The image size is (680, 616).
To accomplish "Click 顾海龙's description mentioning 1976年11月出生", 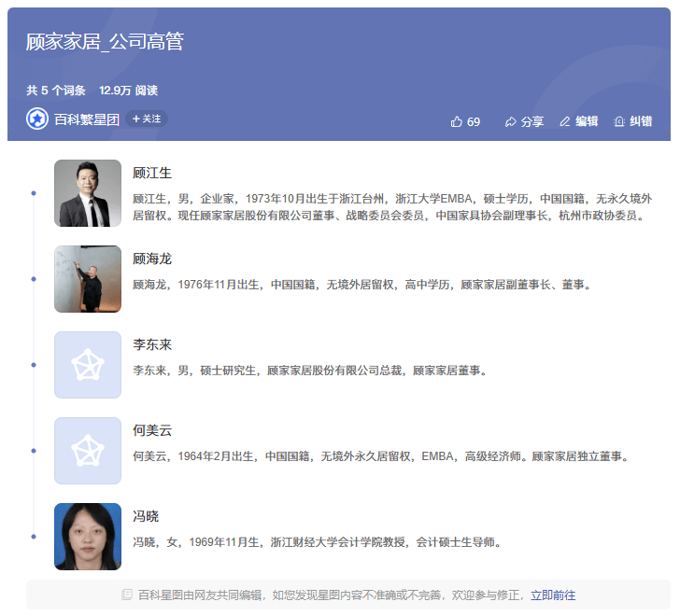I will [362, 285].
